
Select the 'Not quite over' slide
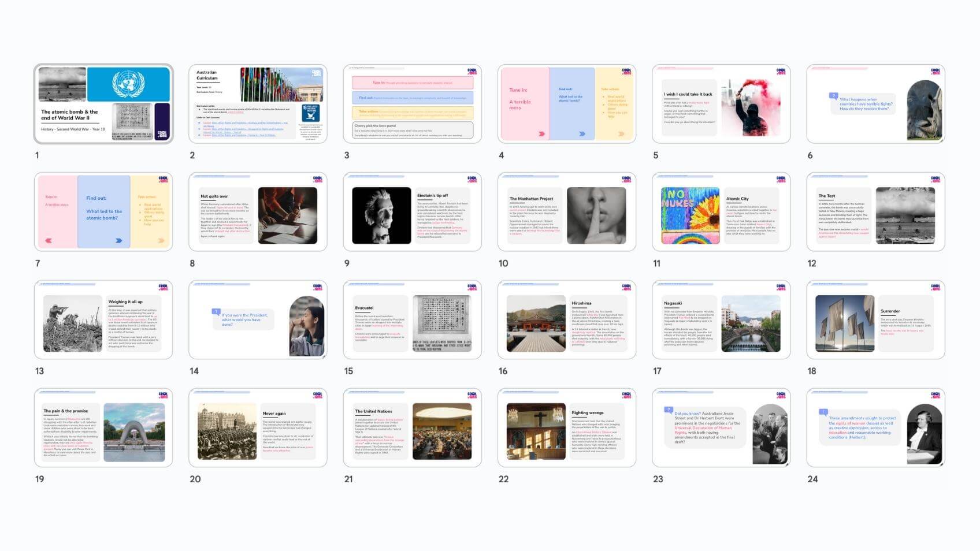click(258, 212)
